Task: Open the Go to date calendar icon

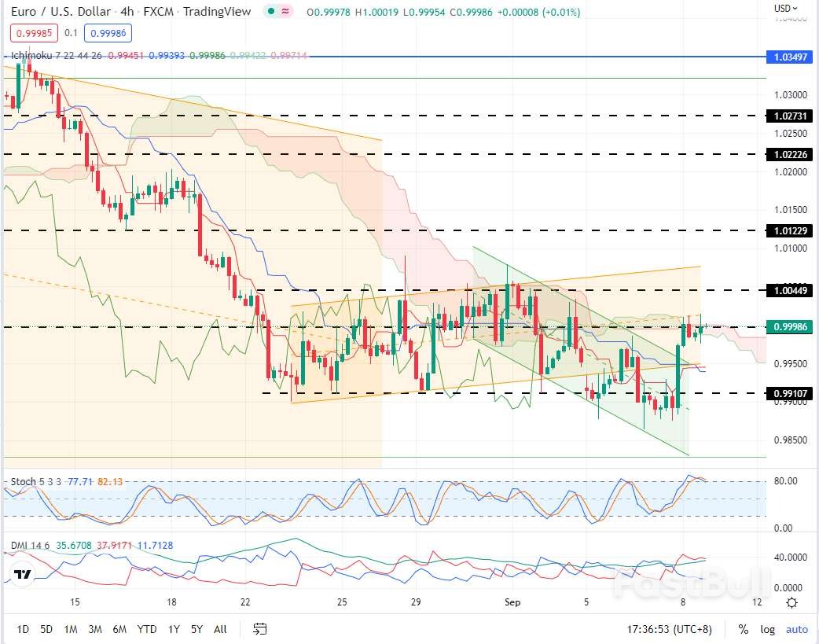Action: 259,629
